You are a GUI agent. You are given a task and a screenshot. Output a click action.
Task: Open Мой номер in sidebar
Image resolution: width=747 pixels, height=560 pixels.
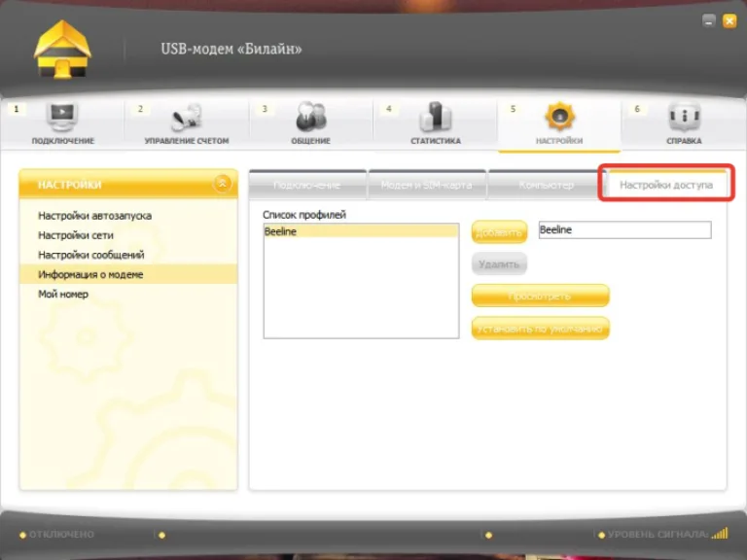[x=63, y=294]
